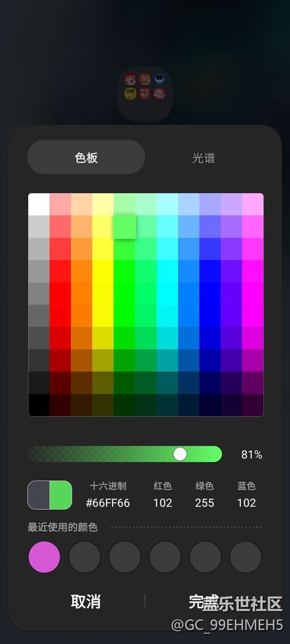
Task: Select the 色板 tab
Action: point(86,157)
